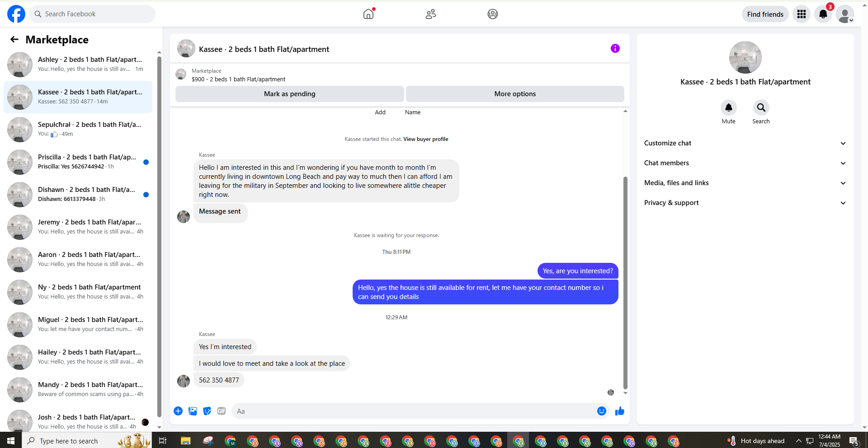The width and height of the screenshot is (868, 448).
Task: Expand Privacy & support section
Action: tap(745, 203)
